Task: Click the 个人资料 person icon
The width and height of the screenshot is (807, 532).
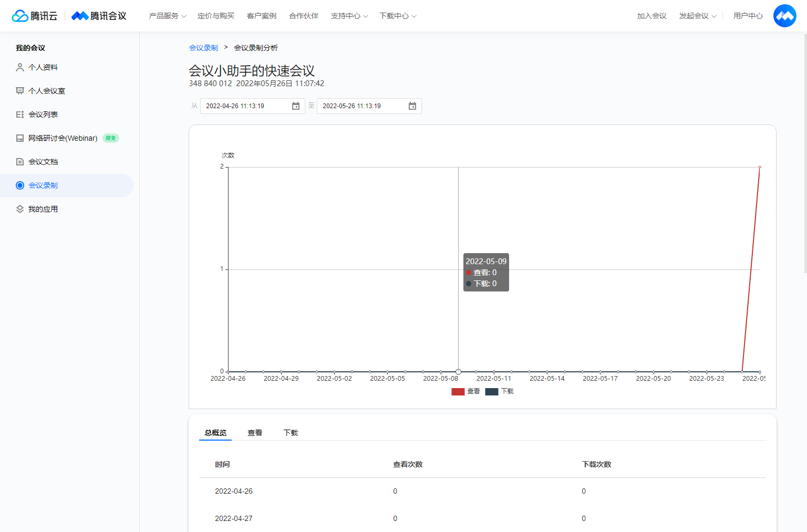Action: (x=20, y=67)
